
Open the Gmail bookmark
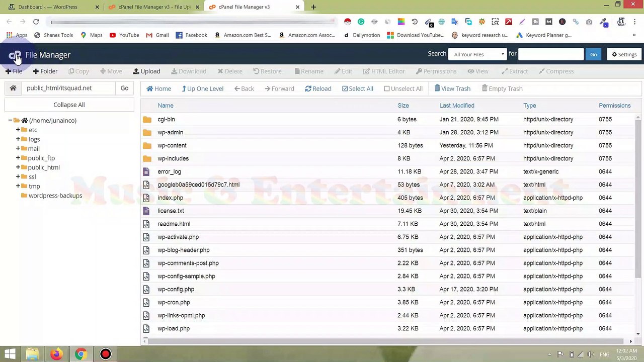click(x=157, y=35)
